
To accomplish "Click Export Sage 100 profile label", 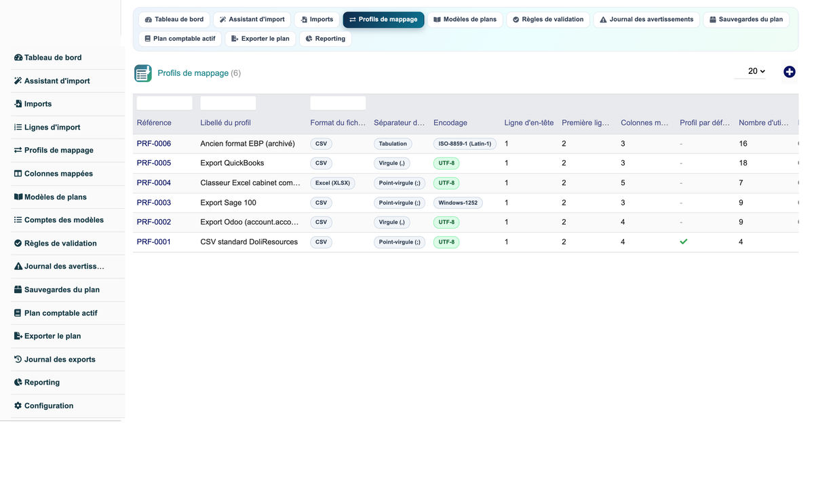I will click(229, 203).
